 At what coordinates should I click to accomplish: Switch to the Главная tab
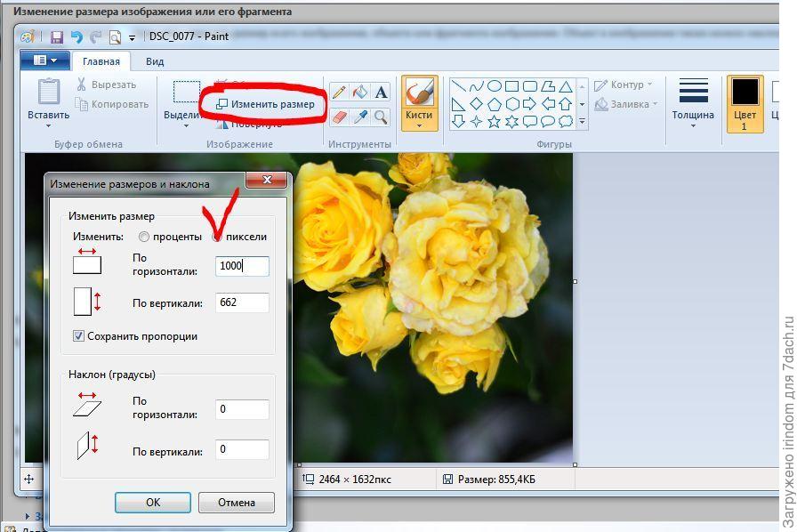(x=101, y=61)
